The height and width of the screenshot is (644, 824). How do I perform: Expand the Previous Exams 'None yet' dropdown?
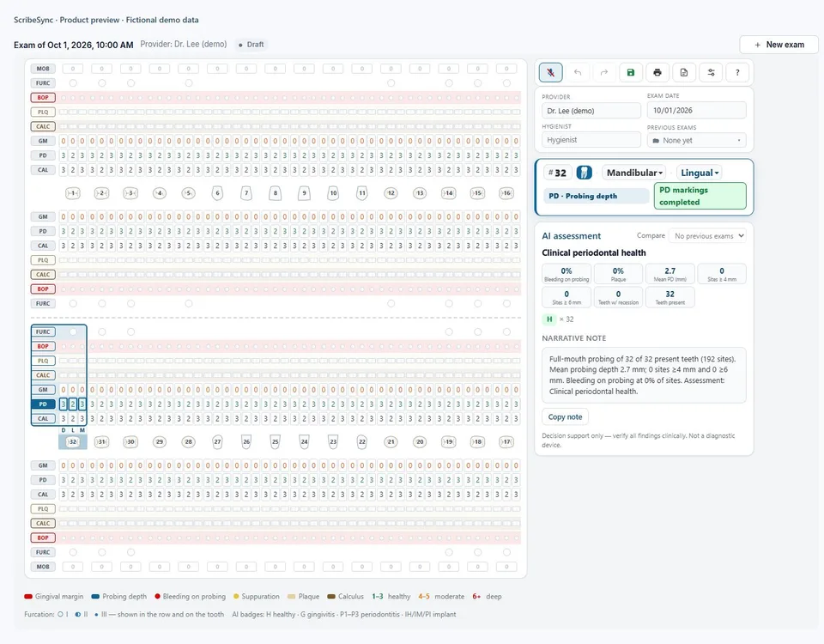coord(696,140)
